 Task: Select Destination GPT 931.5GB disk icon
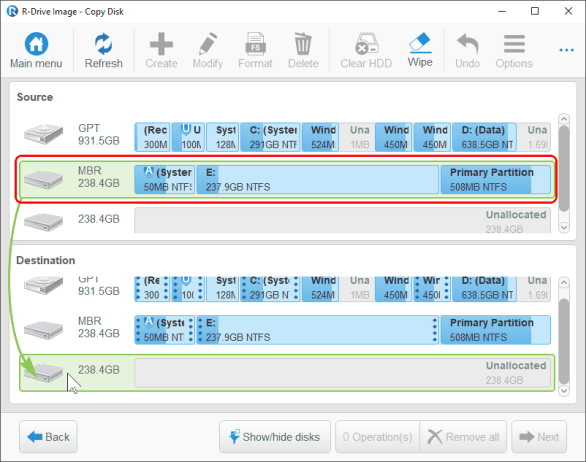43,285
